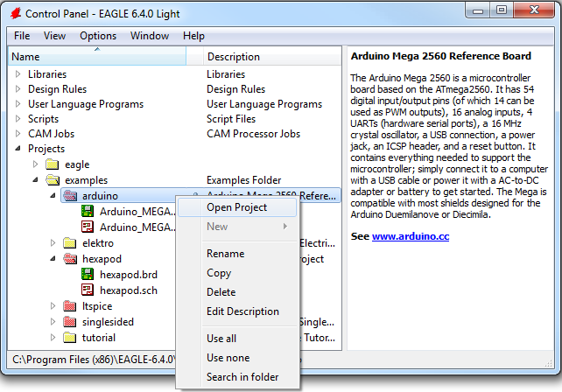Click the Name column header
Image resolution: width=562 pixels, height=392 pixels.
(x=96, y=57)
